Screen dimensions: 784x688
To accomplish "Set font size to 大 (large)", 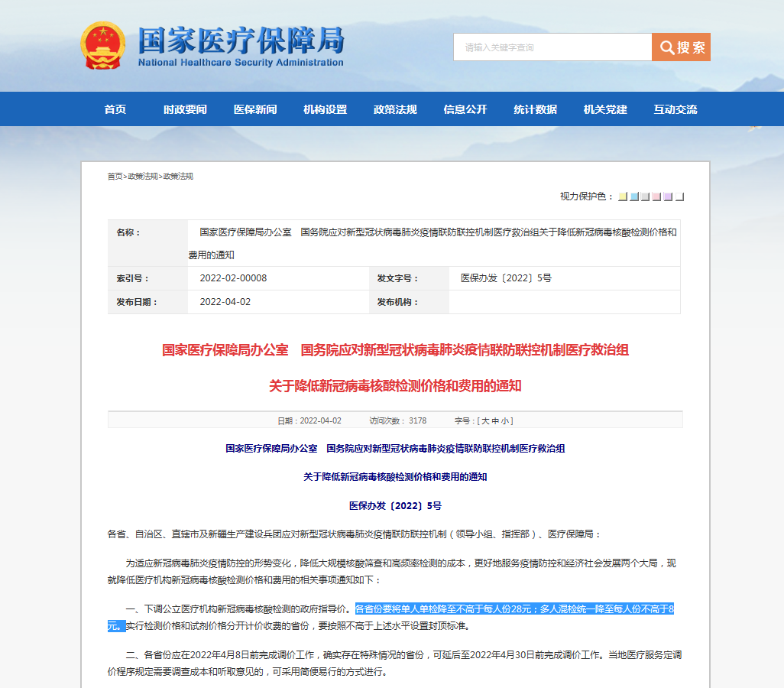I will (x=484, y=421).
